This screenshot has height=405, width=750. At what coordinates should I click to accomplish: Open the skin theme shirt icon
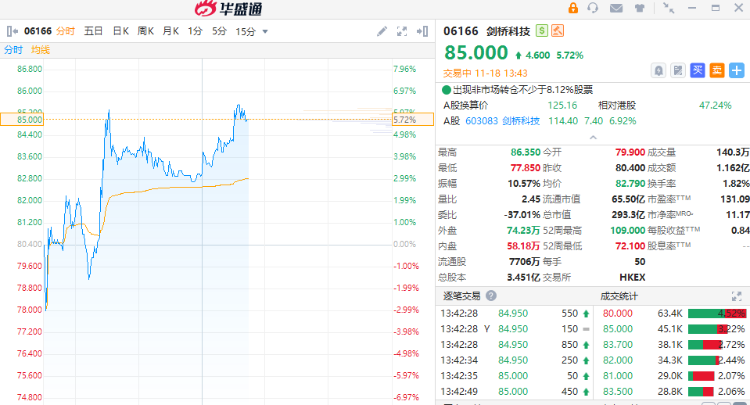click(x=640, y=8)
